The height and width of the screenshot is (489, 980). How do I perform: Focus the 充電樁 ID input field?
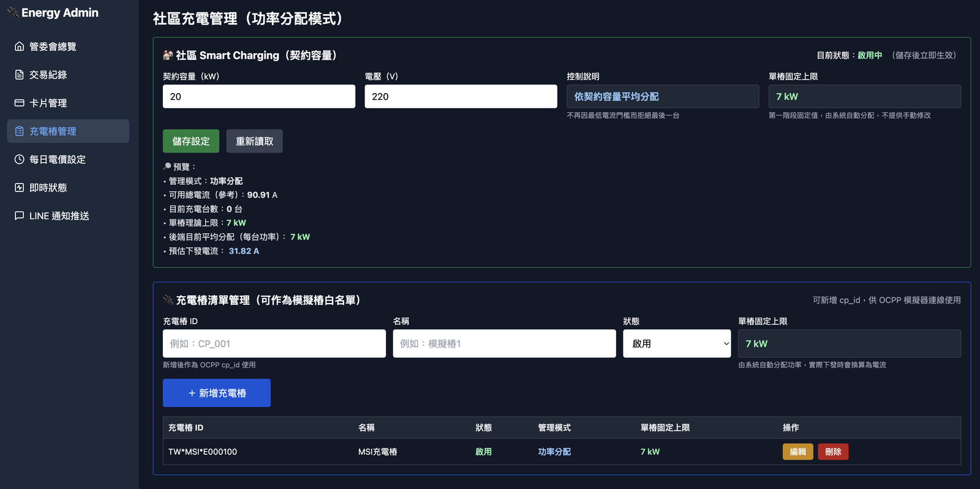coord(274,343)
